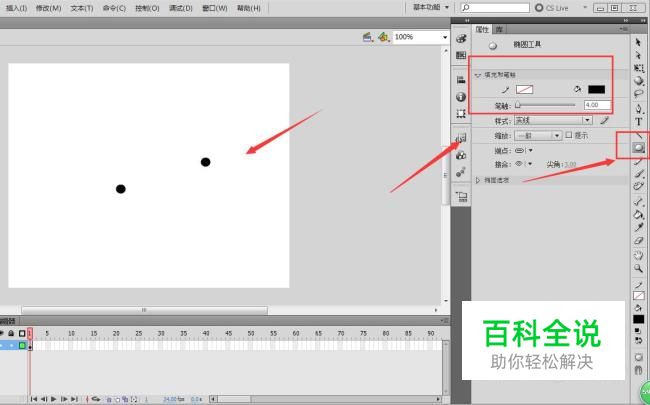
Task: Open the 缩放 scale dropdown
Action: coord(538,135)
